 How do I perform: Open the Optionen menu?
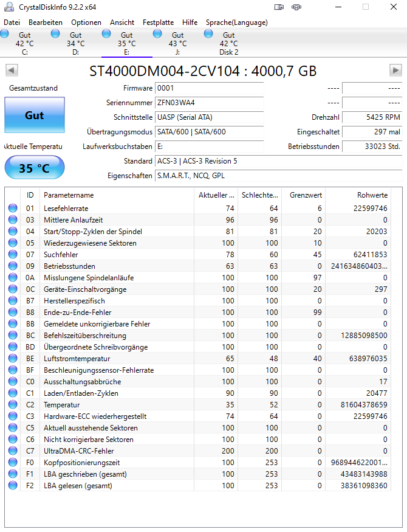(86, 22)
